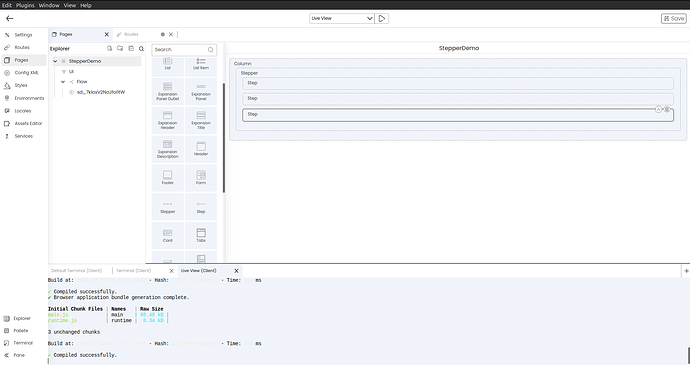Open the Assets Editor sidebar item
This screenshot has width=690, height=365.
pos(23,124)
